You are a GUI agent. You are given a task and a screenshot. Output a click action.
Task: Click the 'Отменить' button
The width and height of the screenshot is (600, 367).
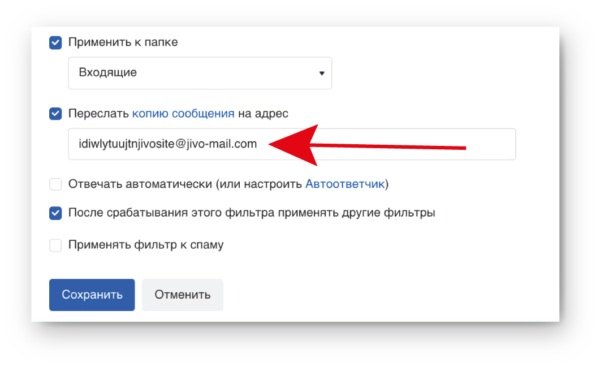tap(183, 295)
